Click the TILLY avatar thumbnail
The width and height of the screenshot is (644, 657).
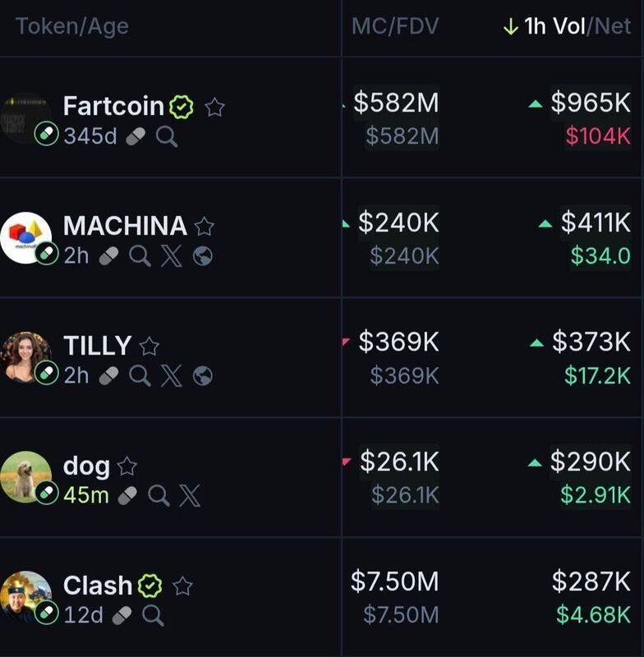click(x=26, y=357)
